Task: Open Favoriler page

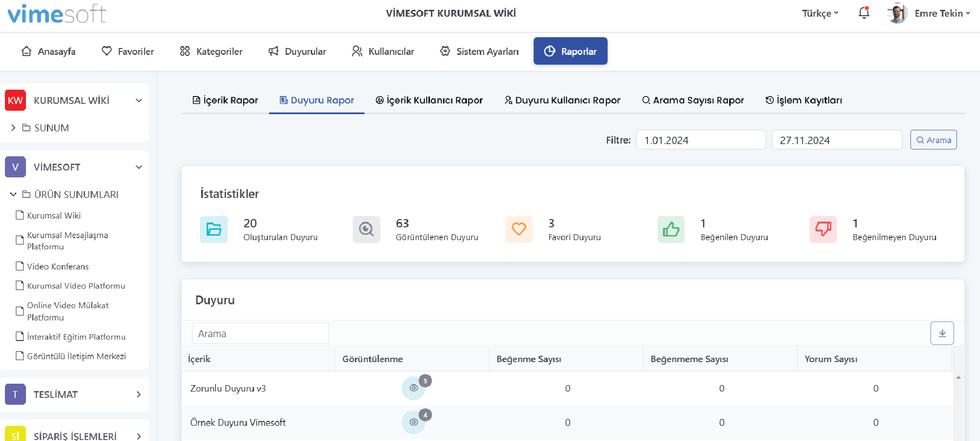Action: pos(127,51)
